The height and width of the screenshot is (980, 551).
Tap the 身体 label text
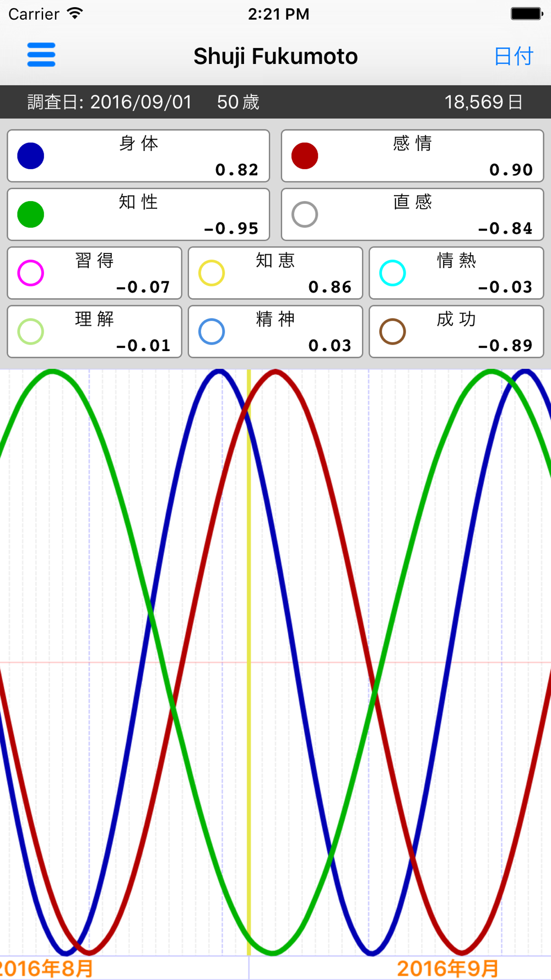point(138,143)
